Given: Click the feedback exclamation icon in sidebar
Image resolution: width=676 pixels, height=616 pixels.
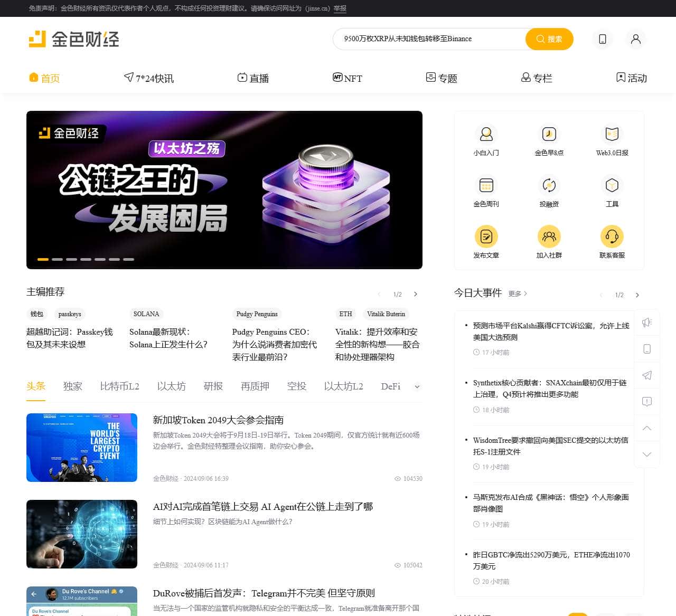Looking at the screenshot, I should pos(647,402).
